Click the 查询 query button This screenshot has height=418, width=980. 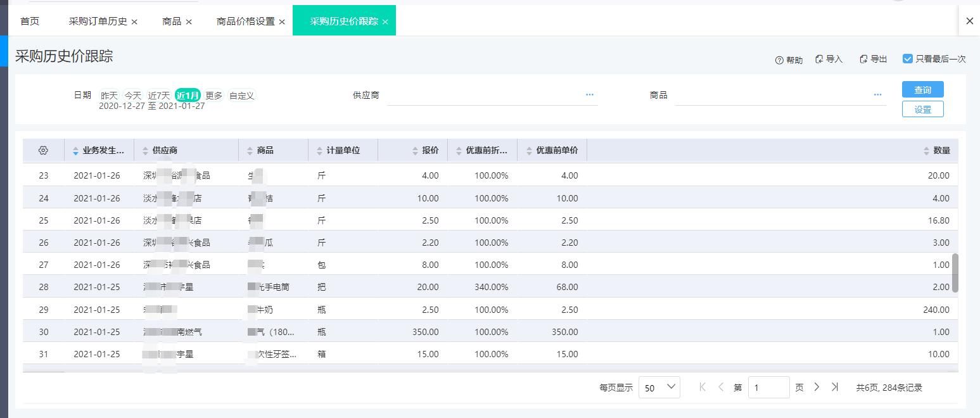tap(922, 89)
